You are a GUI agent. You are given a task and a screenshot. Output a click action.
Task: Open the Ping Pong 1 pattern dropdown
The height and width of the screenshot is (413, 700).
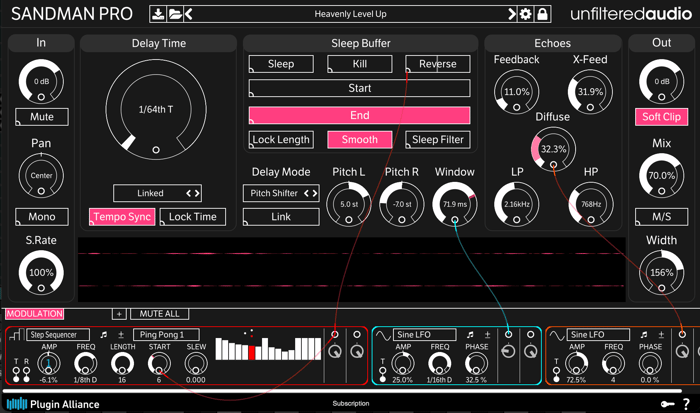click(x=166, y=334)
